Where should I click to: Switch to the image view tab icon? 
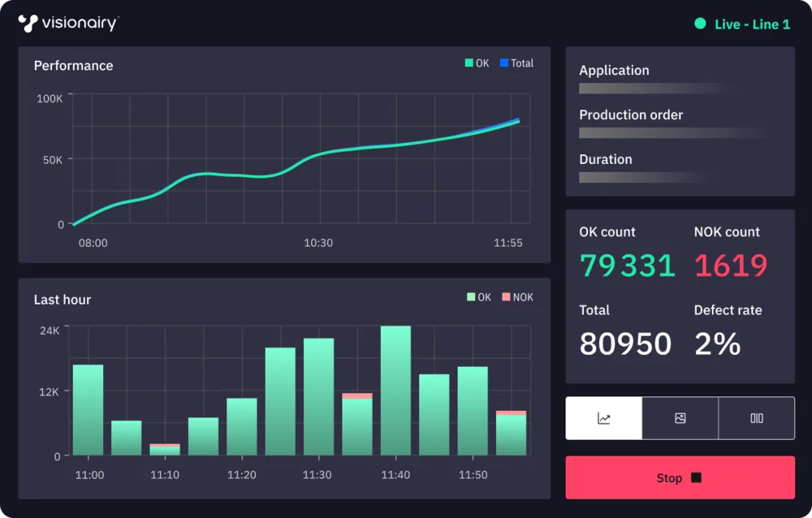(680, 418)
